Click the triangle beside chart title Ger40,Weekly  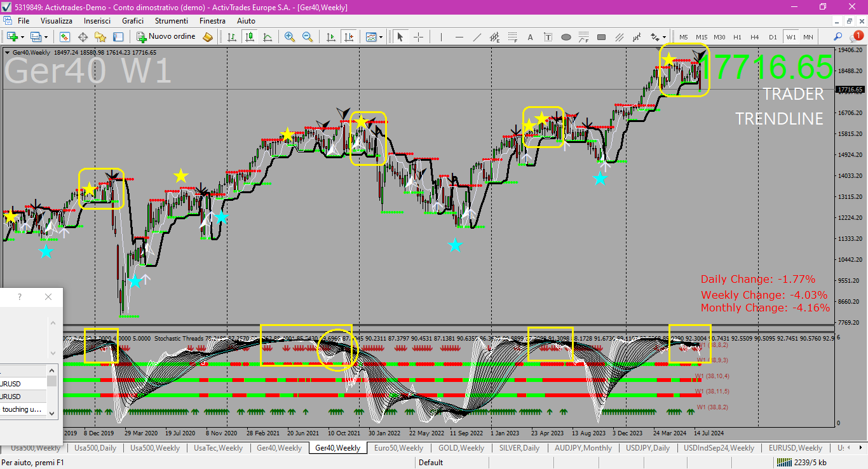click(x=7, y=53)
